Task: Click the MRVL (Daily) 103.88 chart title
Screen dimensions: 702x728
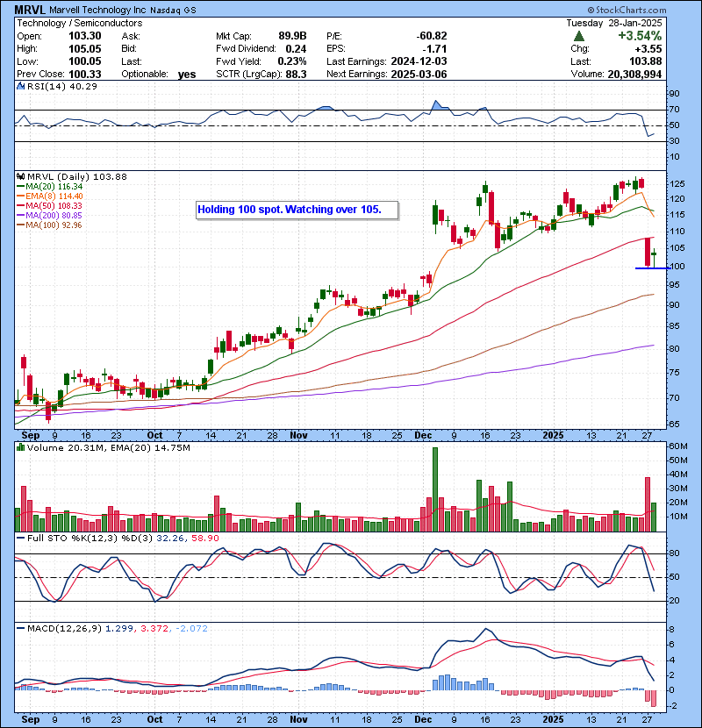Action: (77, 176)
